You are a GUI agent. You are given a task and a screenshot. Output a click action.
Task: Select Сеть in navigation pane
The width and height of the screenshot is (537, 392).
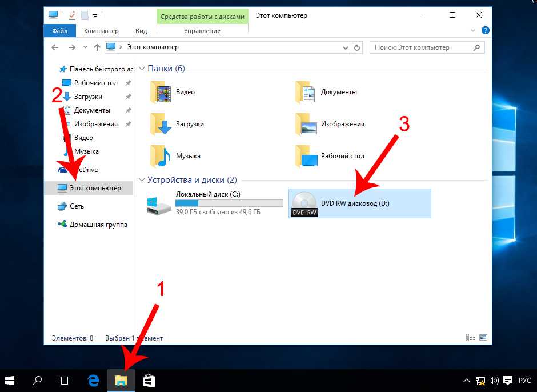tap(77, 206)
